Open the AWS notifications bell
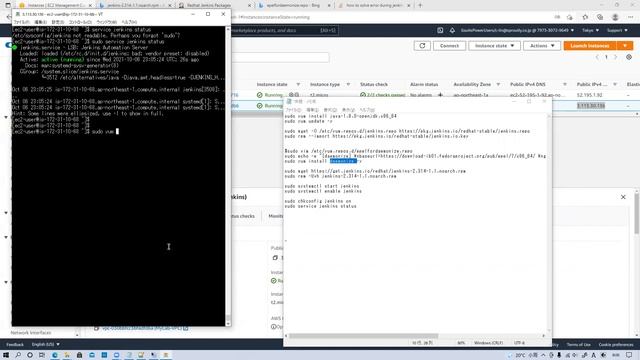 click(x=452, y=30)
